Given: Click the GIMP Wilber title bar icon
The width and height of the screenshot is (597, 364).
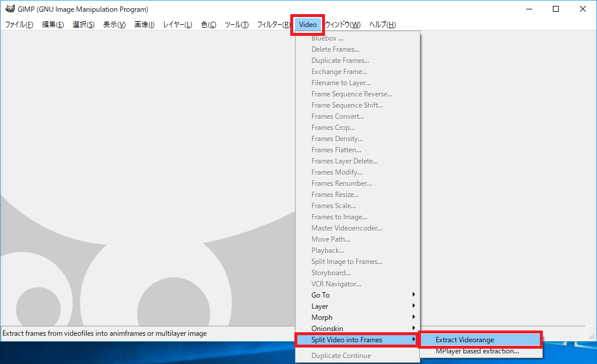Looking at the screenshot, I should (10, 9).
